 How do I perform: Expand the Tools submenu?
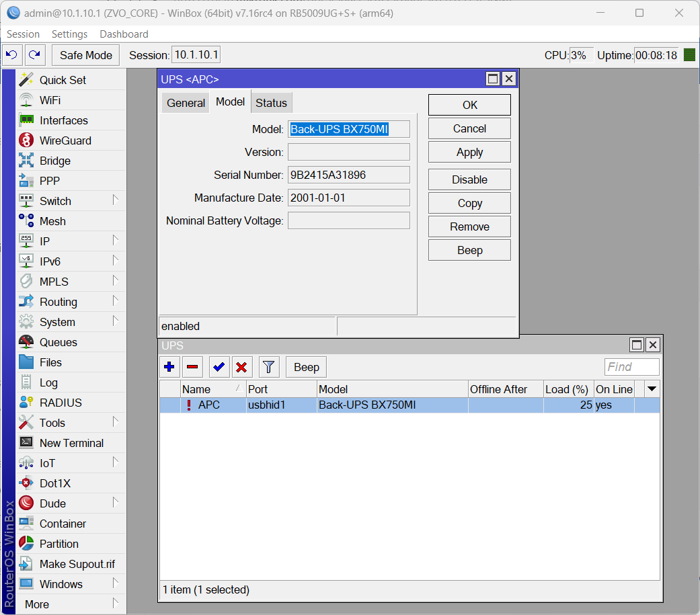tap(115, 421)
